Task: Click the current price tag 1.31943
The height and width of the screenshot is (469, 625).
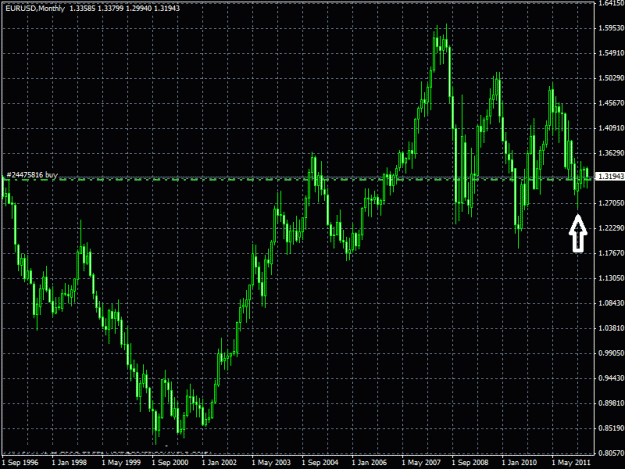Action: [611, 176]
